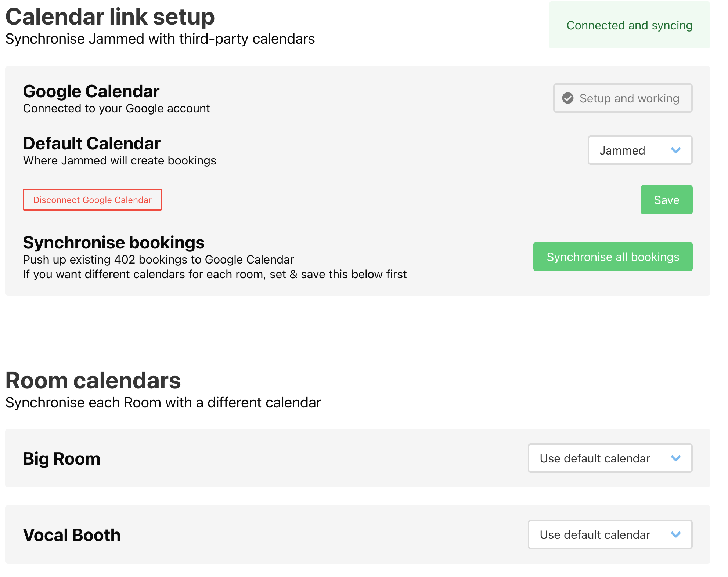Screen dimensions: 728x577
Task: Open Big Room calendar selection dropdown
Action: click(x=610, y=458)
